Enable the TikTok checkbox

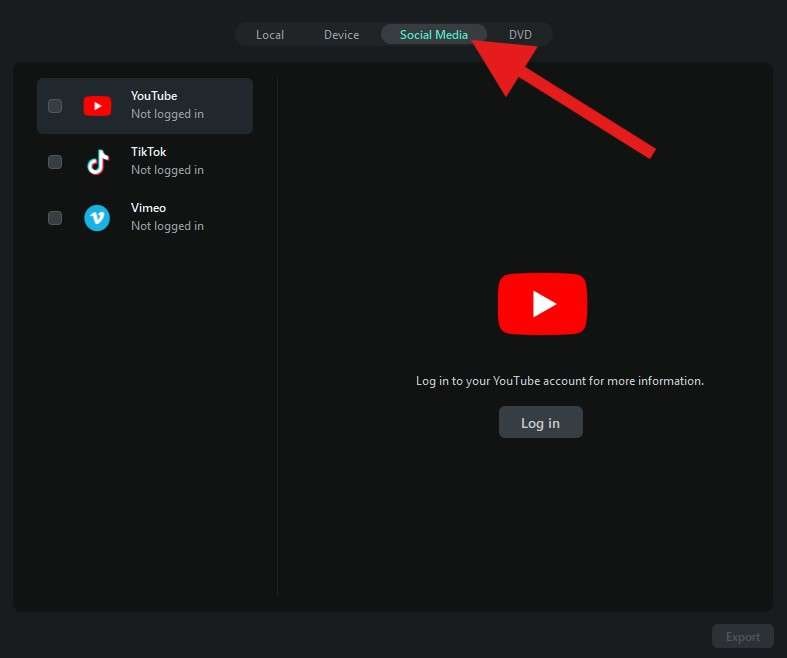(55, 162)
